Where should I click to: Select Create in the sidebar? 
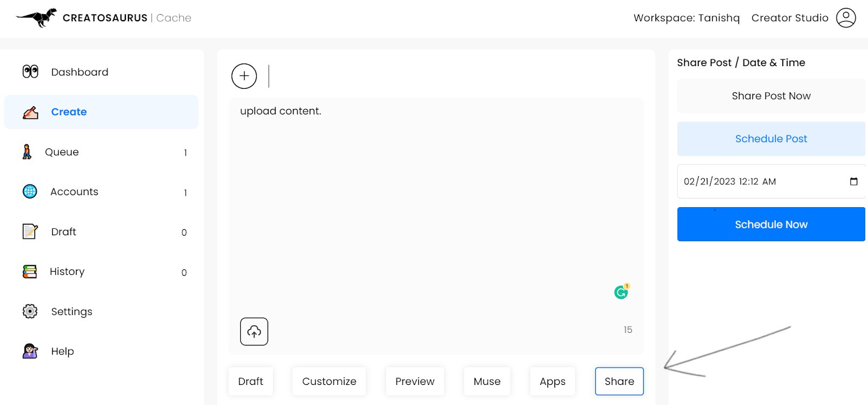click(101, 112)
